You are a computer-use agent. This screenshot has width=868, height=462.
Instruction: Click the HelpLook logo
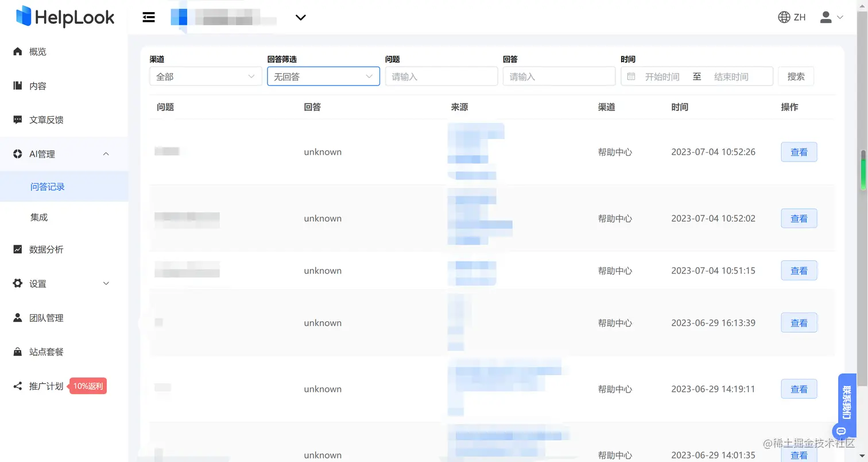coord(65,17)
